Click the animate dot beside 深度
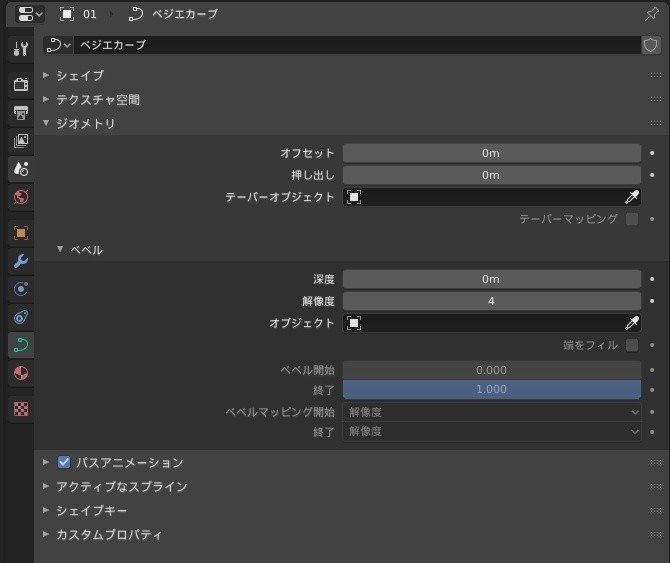This screenshot has width=670, height=563. point(652,279)
